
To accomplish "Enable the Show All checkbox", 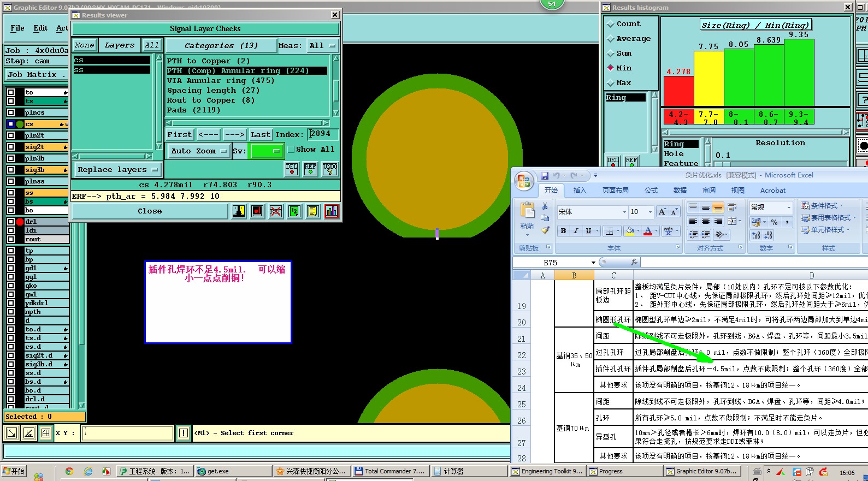I will coord(291,150).
